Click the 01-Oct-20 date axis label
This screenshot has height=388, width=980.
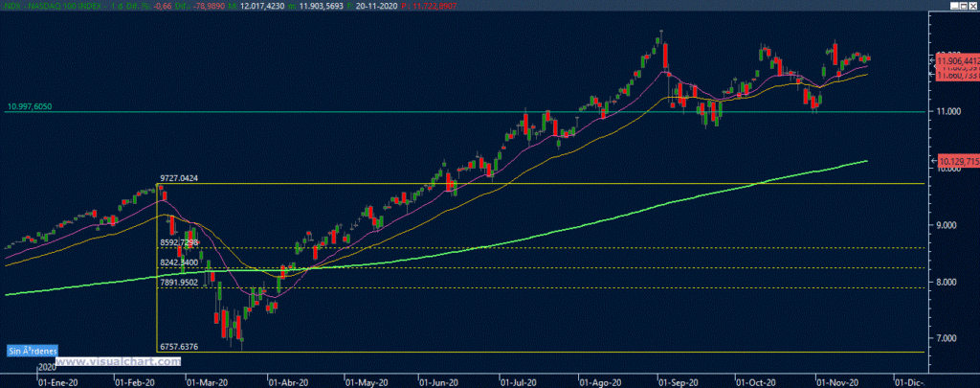coord(756,381)
